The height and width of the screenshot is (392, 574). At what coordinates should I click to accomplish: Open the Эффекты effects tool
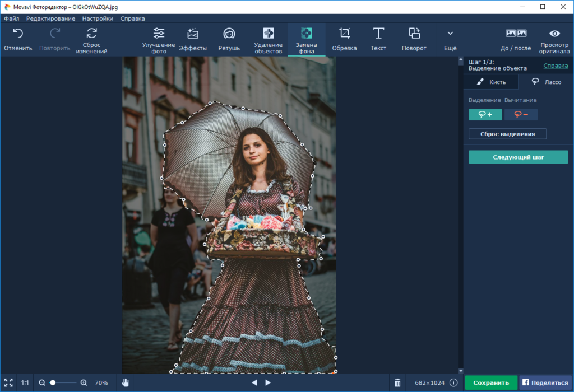click(193, 34)
